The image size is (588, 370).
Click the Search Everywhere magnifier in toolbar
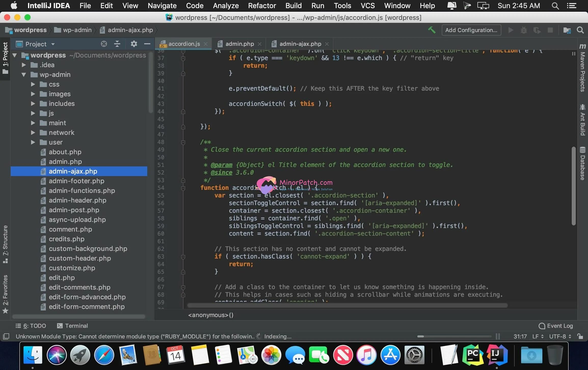pos(580,30)
